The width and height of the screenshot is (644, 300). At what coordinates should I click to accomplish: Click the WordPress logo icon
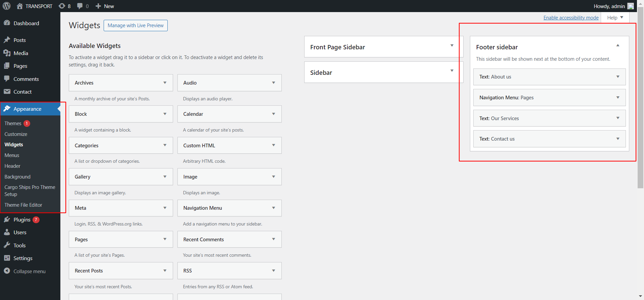click(7, 6)
